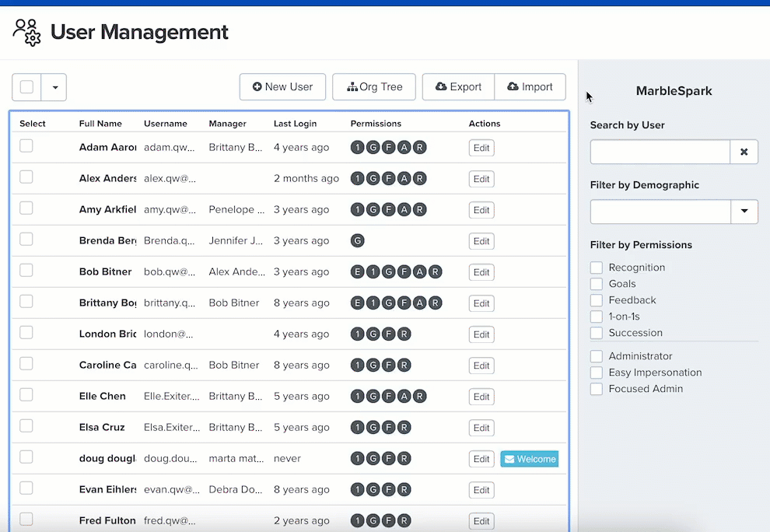
Task: Click the User Management header icon
Action: click(x=26, y=33)
